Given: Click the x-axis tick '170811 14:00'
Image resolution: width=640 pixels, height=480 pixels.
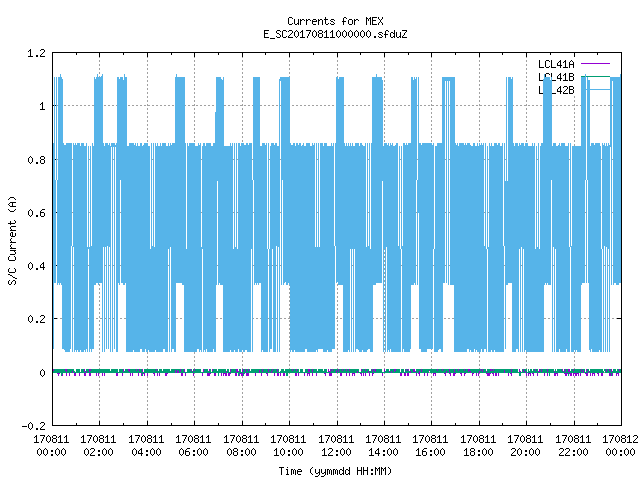Looking at the screenshot, I should pos(383,446).
